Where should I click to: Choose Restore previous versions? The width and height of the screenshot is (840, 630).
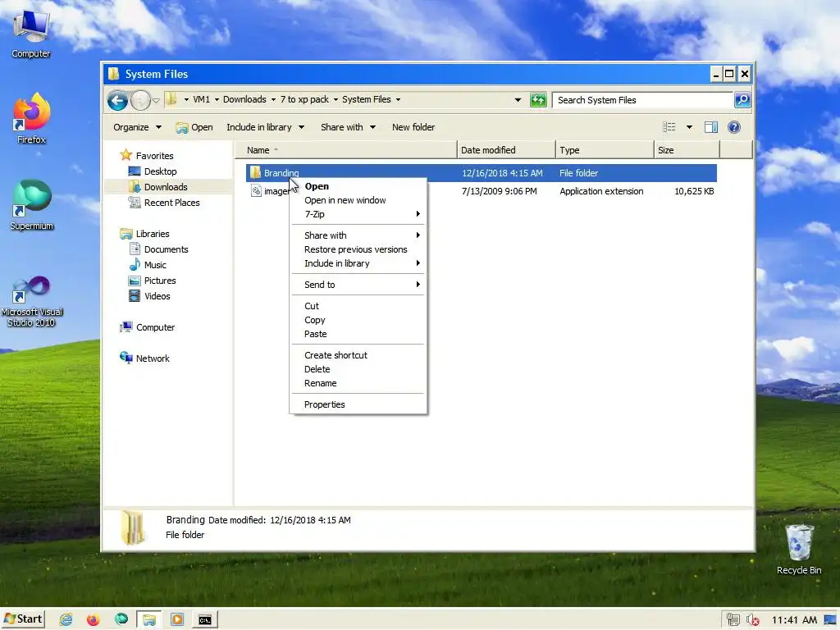(x=358, y=249)
